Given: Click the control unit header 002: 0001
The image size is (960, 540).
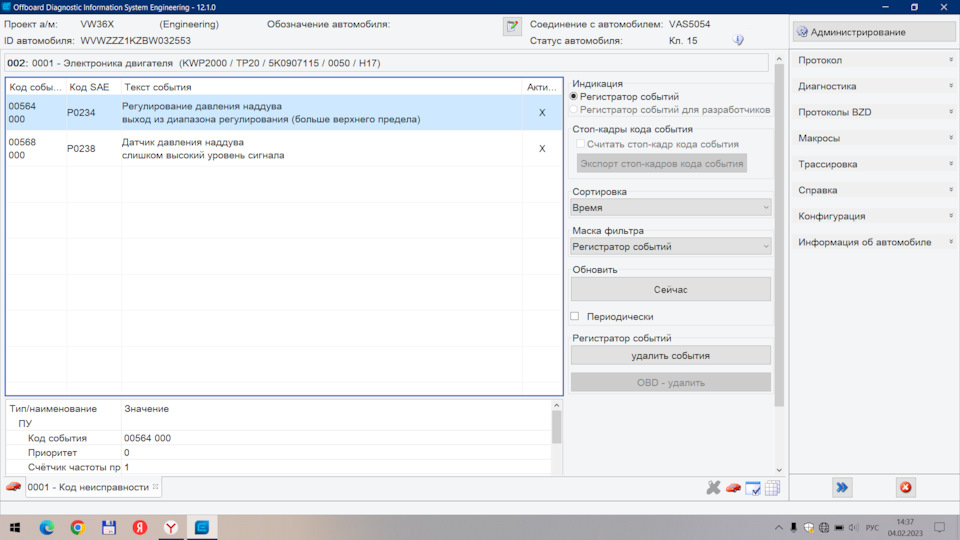Looking at the screenshot, I should [x=387, y=63].
